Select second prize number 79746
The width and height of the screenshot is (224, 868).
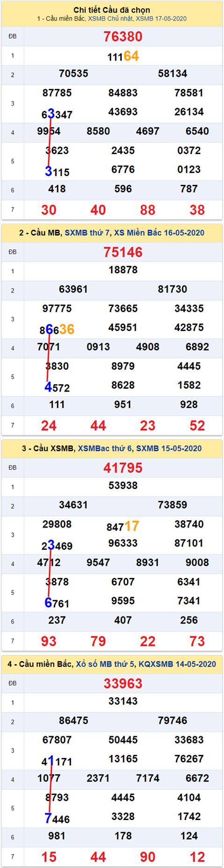pyautogui.click(x=173, y=720)
